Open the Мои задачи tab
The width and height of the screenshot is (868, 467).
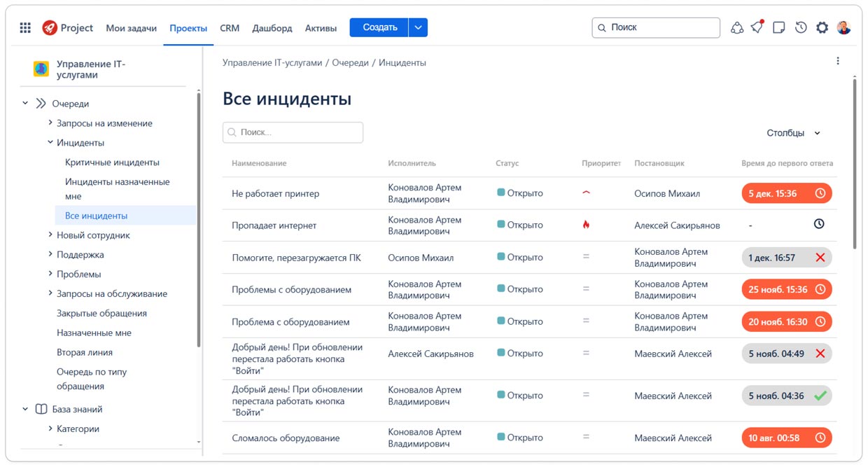pyautogui.click(x=131, y=28)
